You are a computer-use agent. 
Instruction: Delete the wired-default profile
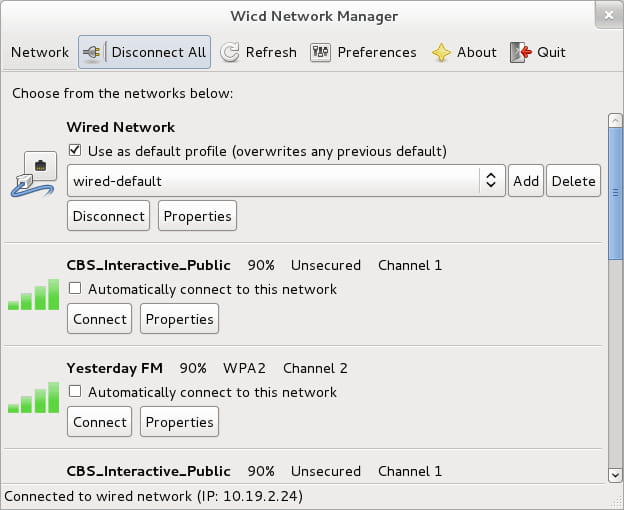[x=573, y=181]
